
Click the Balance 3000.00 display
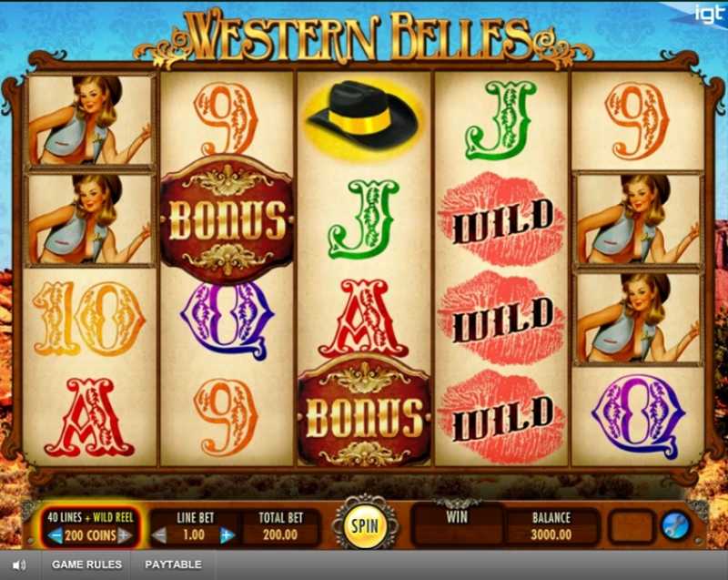tap(551, 527)
